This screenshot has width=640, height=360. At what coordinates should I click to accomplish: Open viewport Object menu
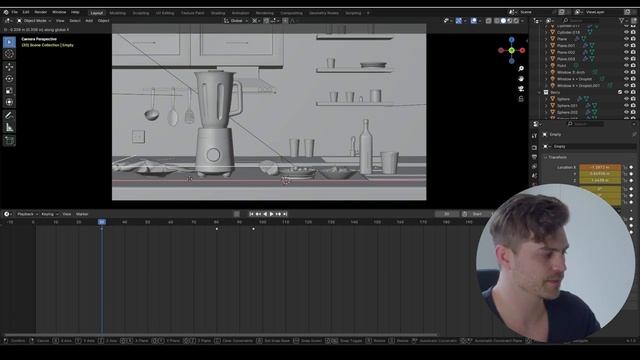pyautogui.click(x=104, y=20)
